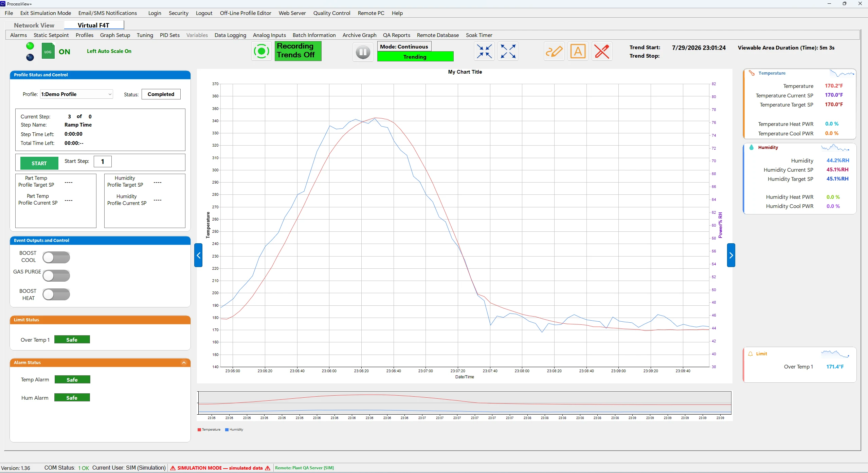Click the red Temperature legend swatch
Image resolution: width=868 pixels, height=473 pixels.
click(x=199, y=430)
